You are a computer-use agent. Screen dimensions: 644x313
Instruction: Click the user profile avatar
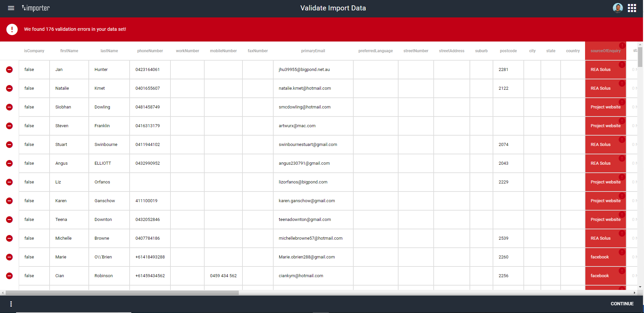(618, 8)
